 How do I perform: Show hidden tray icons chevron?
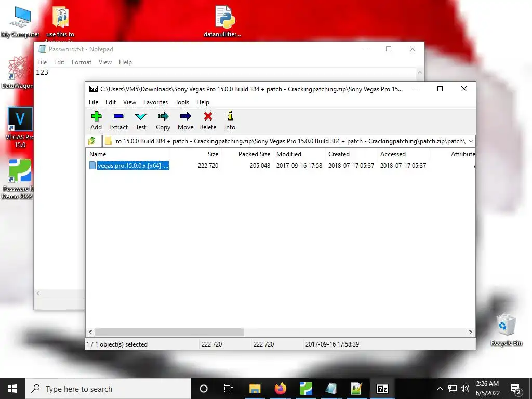pyautogui.click(x=440, y=389)
